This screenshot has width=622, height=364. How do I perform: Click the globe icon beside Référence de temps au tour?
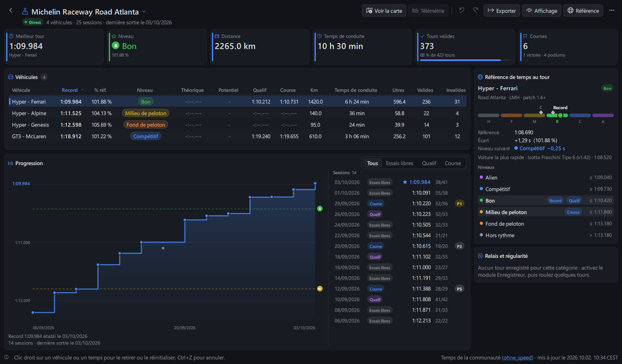coord(480,77)
